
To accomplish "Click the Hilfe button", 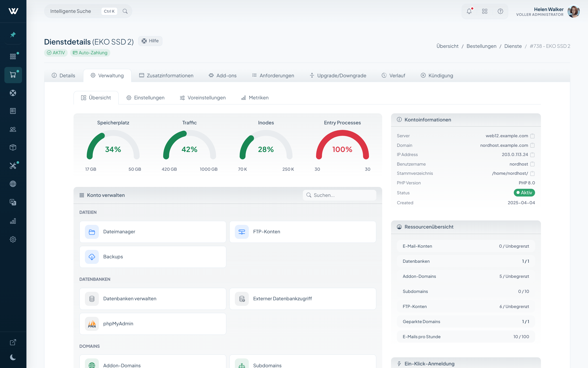I will point(150,41).
